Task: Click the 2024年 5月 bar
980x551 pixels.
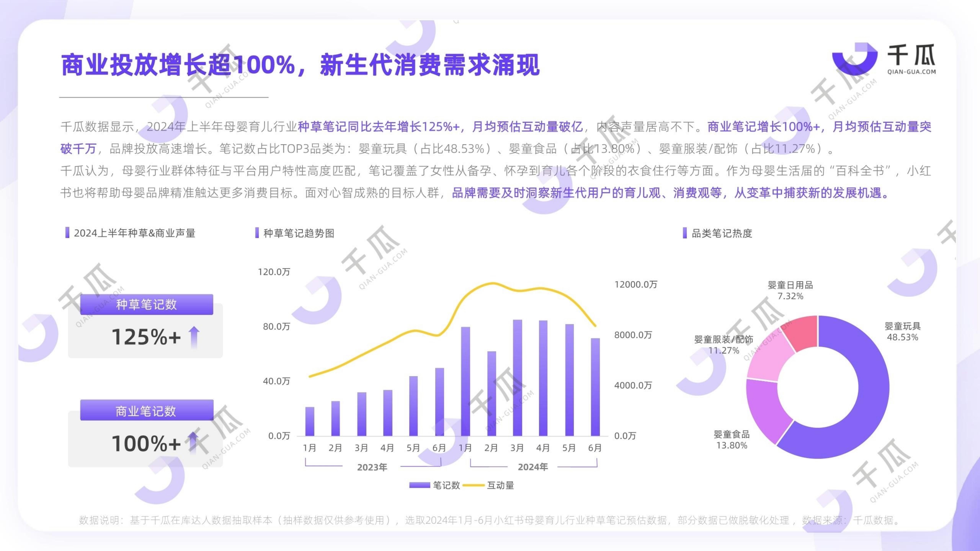Action: [x=569, y=380]
